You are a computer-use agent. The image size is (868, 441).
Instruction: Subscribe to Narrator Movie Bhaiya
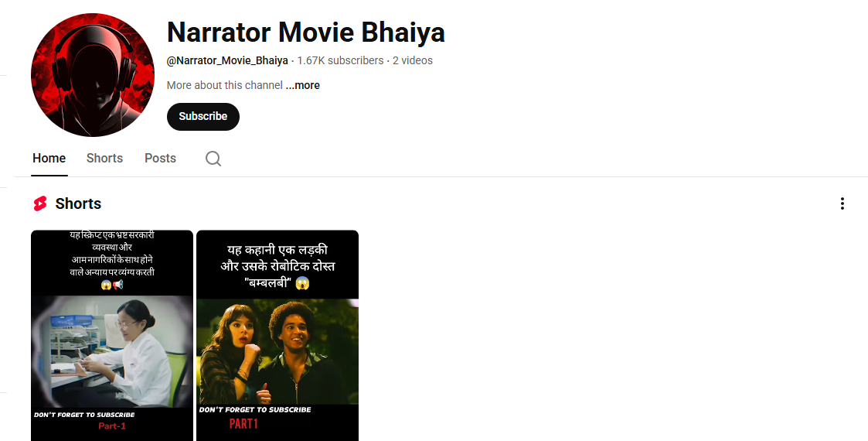pyautogui.click(x=203, y=117)
